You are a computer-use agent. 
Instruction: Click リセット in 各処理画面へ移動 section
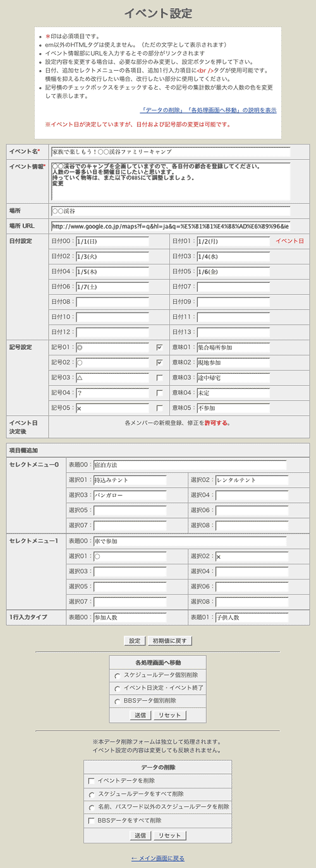pos(169,715)
